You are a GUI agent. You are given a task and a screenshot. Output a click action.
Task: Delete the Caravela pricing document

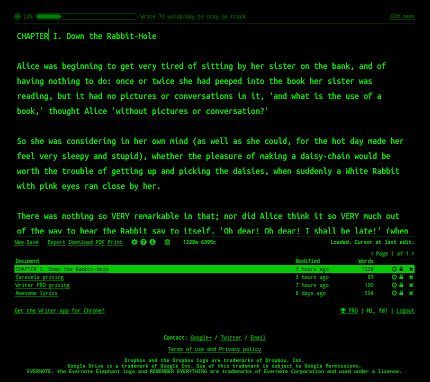[x=411, y=277]
